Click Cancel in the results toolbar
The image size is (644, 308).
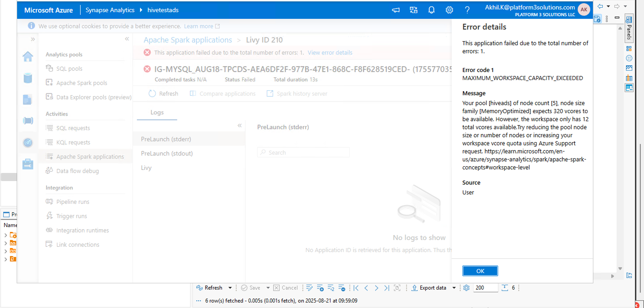(x=286, y=288)
